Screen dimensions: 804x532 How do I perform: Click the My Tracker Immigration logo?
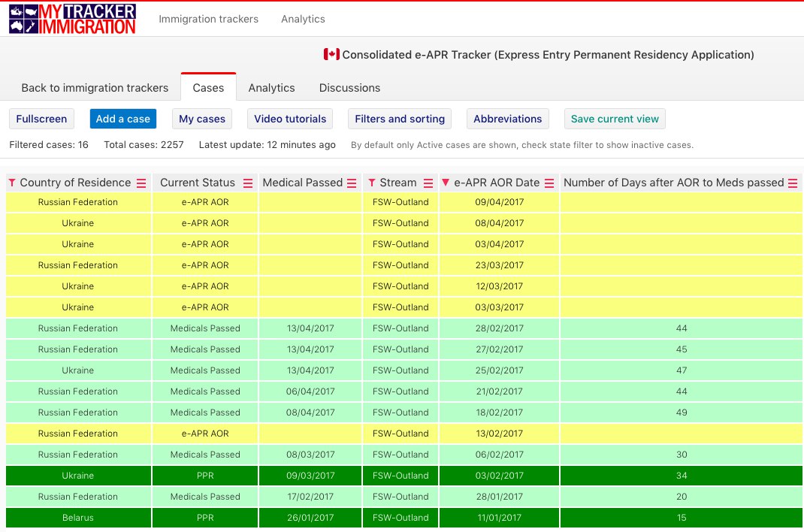(72, 19)
